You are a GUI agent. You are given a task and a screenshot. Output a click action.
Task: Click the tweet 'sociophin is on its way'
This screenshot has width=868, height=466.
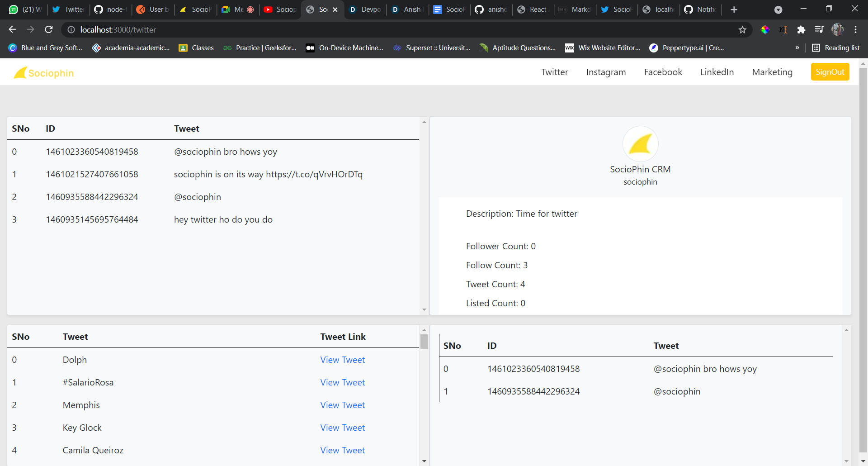click(268, 174)
